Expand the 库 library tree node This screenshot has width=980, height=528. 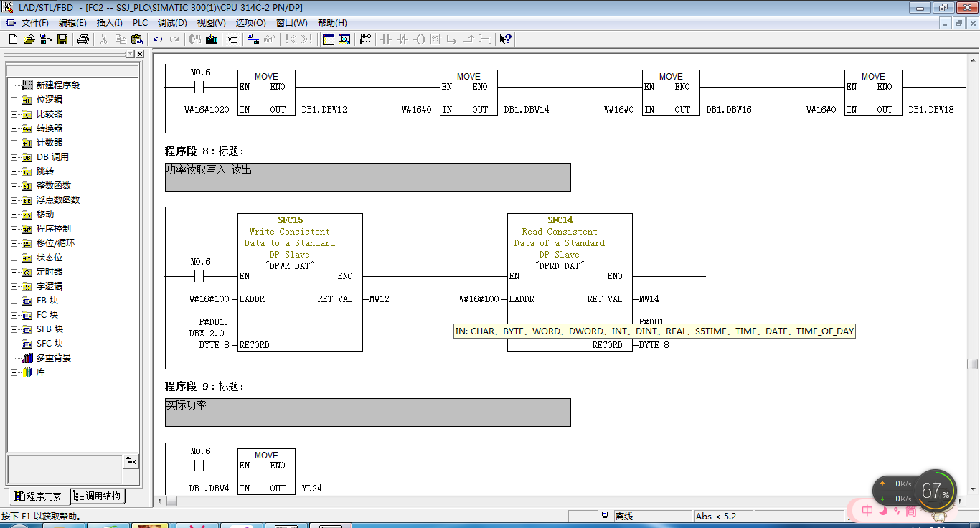[14, 372]
